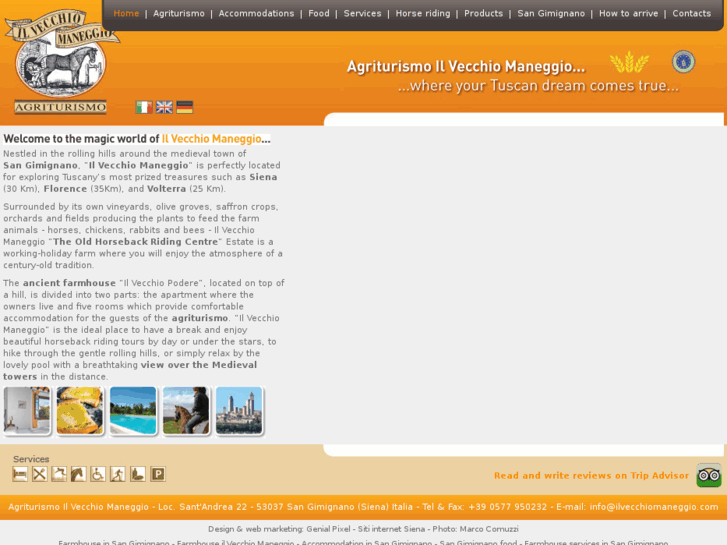Open the room interior thumbnail

tap(27, 411)
